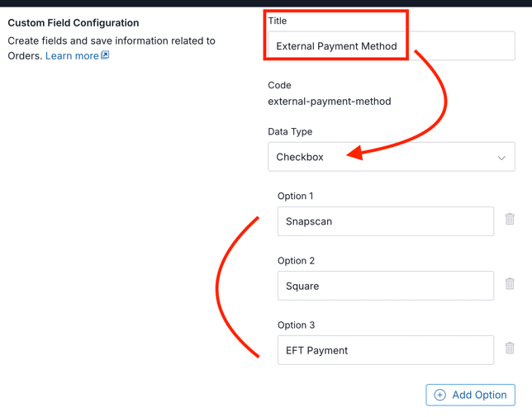532x417 pixels.
Task: Remove EFT Payment with the trash icon
Action: click(510, 348)
